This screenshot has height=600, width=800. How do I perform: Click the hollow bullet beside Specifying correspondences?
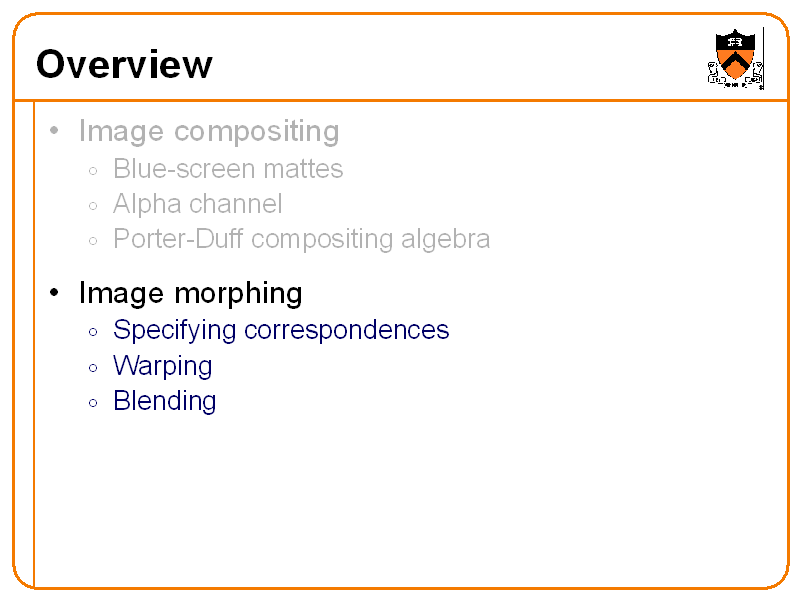pyautogui.click(x=92, y=332)
